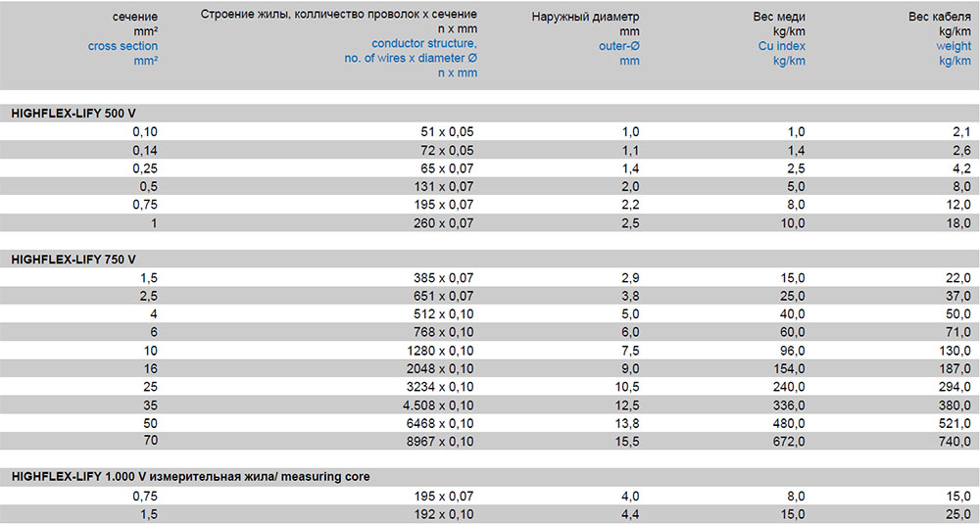980x524 pixels.
Task: Select outer diameter value '4,4'
Action: [x=630, y=514]
